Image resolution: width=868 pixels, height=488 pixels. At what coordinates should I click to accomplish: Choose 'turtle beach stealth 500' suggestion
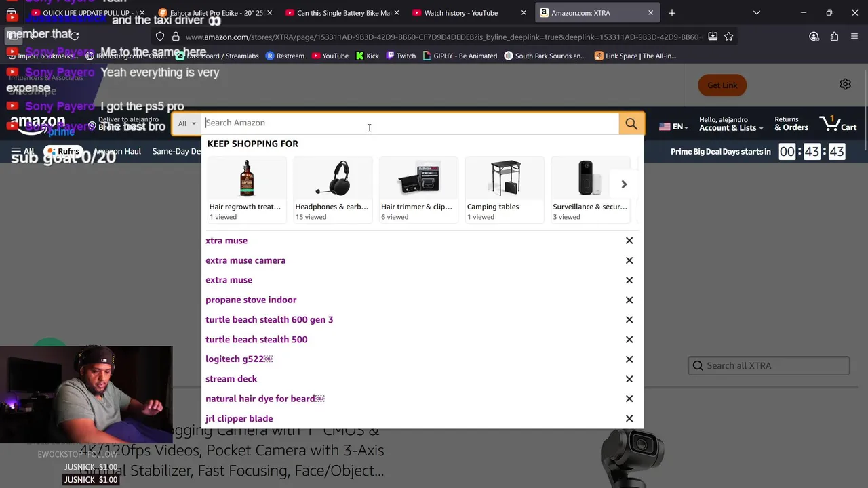click(256, 340)
